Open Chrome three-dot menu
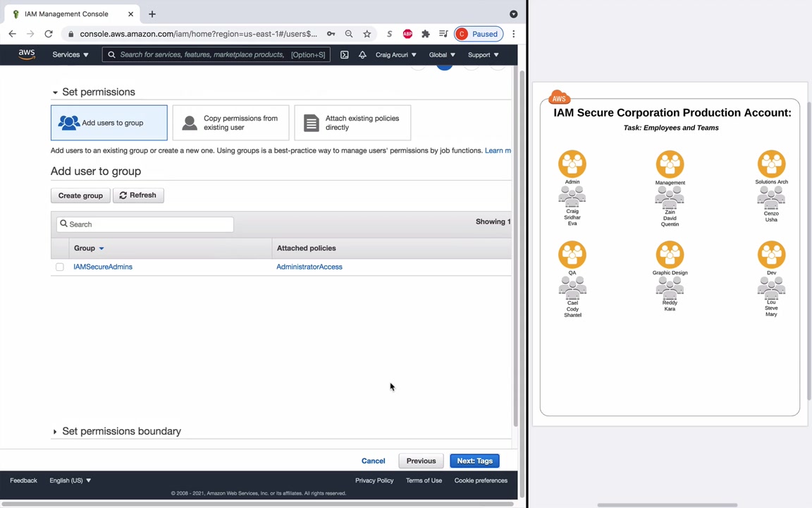 [513, 34]
